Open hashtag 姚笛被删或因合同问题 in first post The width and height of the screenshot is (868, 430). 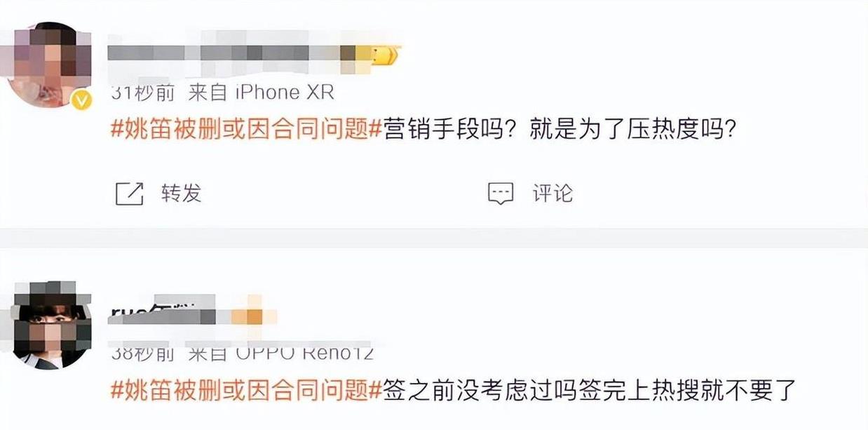[x=246, y=130]
